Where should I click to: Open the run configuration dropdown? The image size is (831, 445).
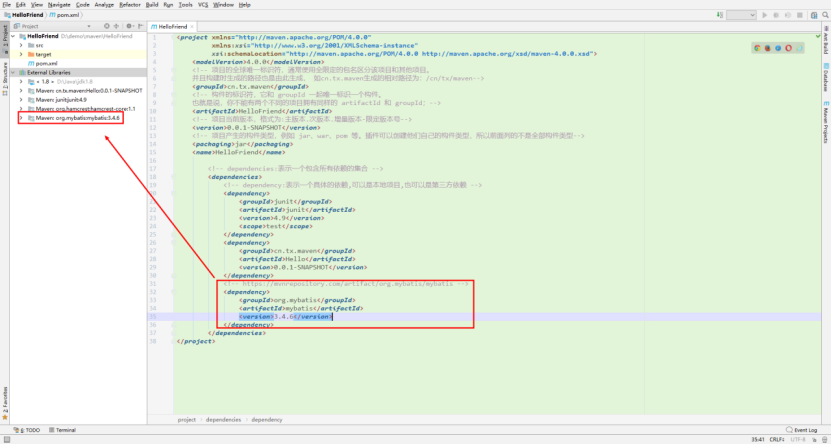point(740,15)
